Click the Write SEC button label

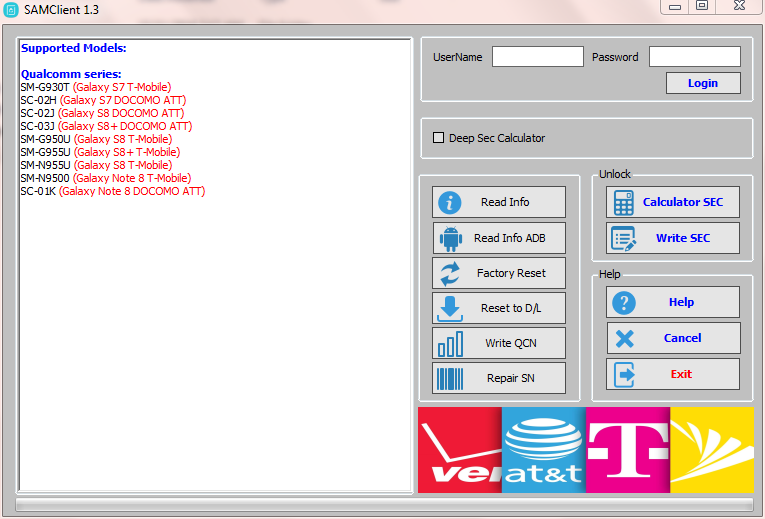point(683,238)
